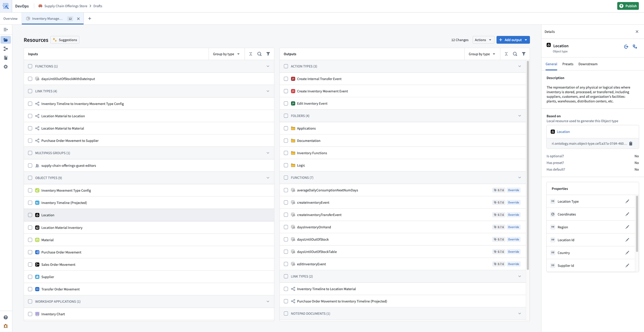Click Override on createInventoryEvent row
This screenshot has height=332, width=644.
513,202
